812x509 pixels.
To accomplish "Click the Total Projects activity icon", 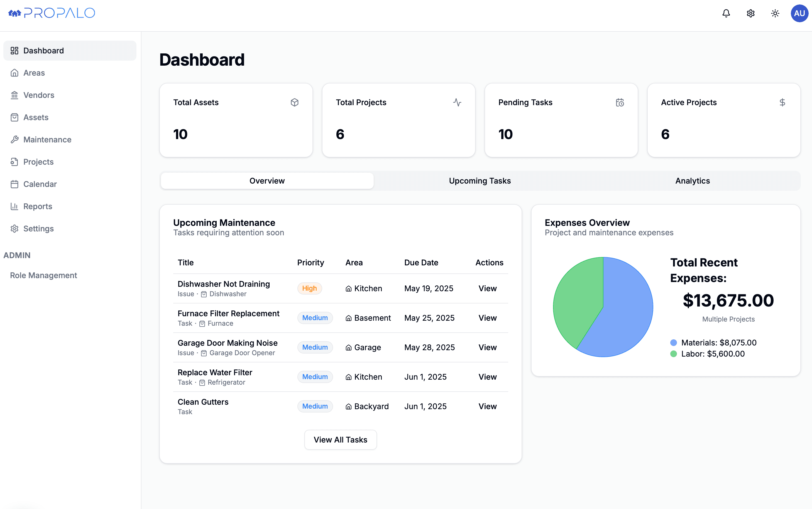I will point(457,102).
